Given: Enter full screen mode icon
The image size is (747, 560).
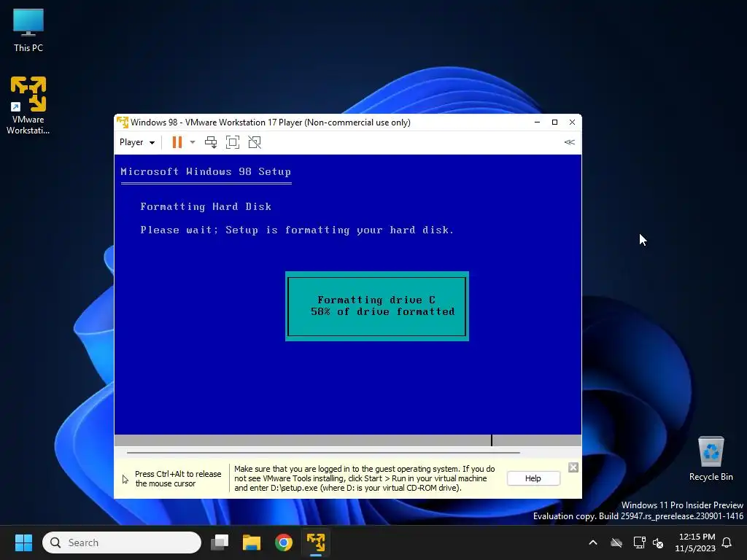Looking at the screenshot, I should (233, 142).
